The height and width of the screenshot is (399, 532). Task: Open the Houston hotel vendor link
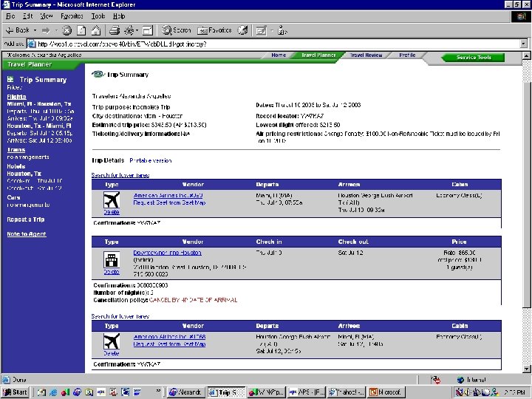click(x=167, y=253)
